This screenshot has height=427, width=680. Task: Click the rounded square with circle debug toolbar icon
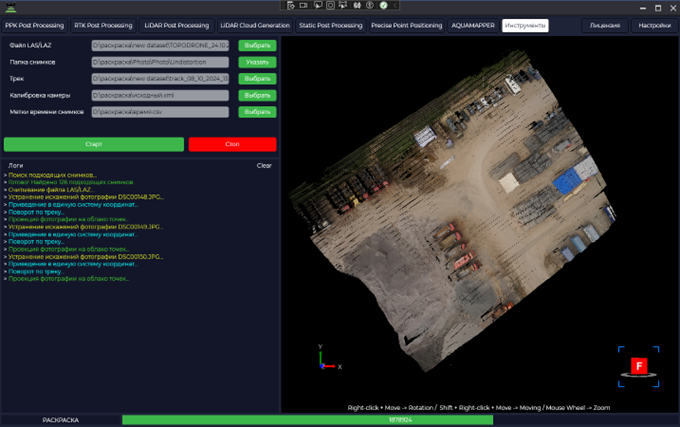click(x=330, y=5)
